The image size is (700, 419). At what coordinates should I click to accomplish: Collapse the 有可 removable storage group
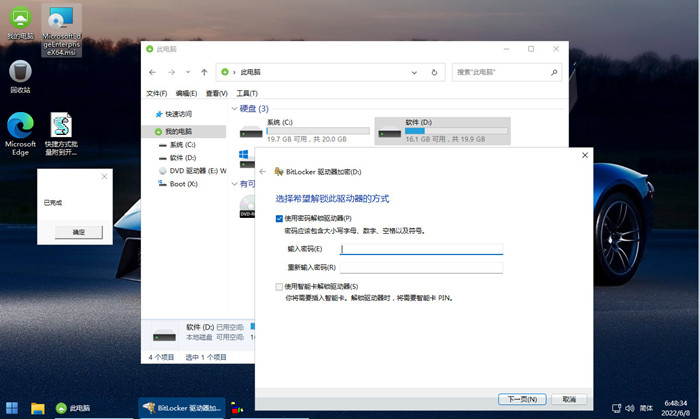pos(235,184)
